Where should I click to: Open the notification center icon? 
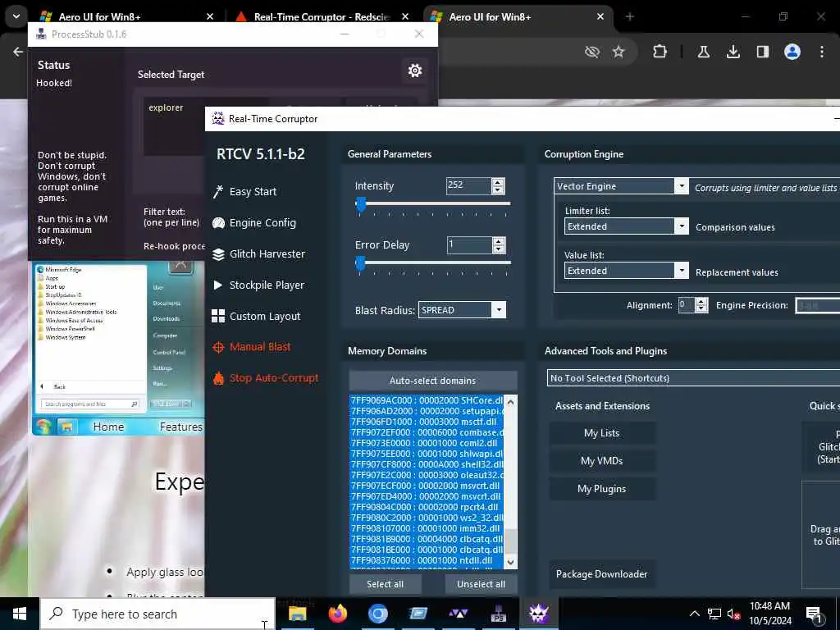tap(814, 614)
